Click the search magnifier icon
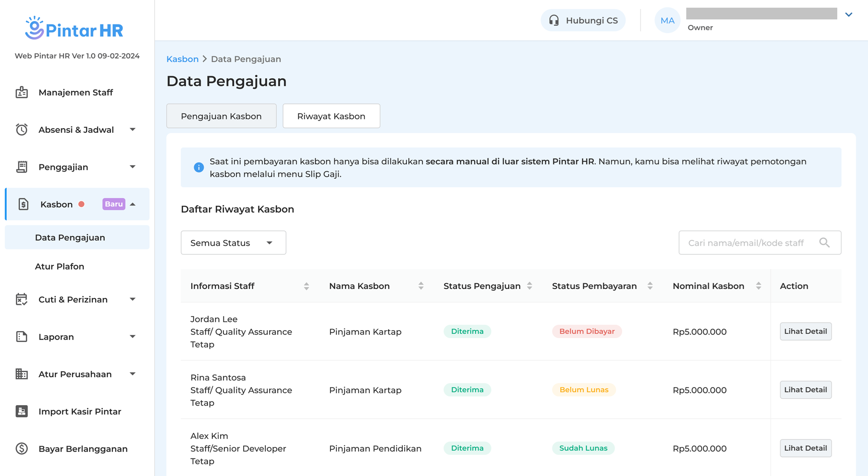This screenshot has width=868, height=476. 824,243
